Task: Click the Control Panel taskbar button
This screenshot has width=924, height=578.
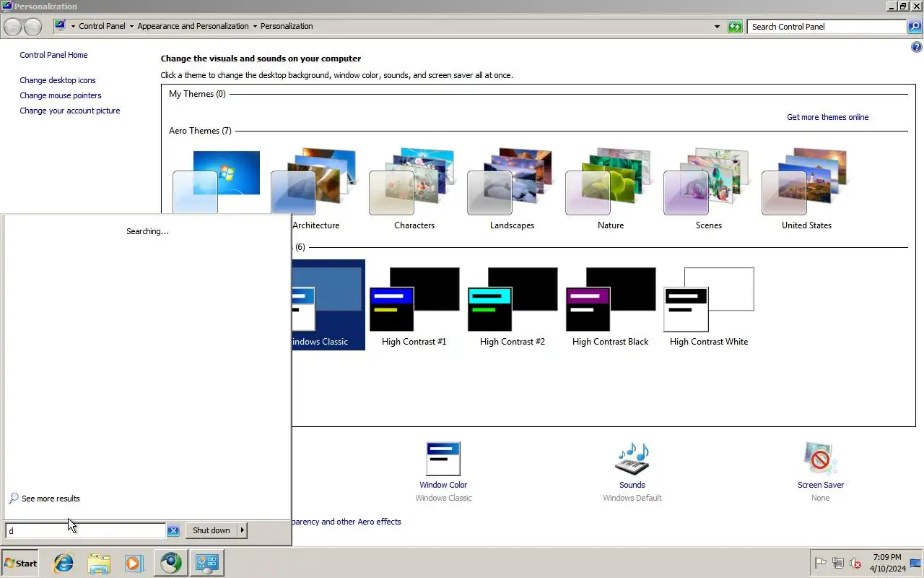Action: pos(206,563)
